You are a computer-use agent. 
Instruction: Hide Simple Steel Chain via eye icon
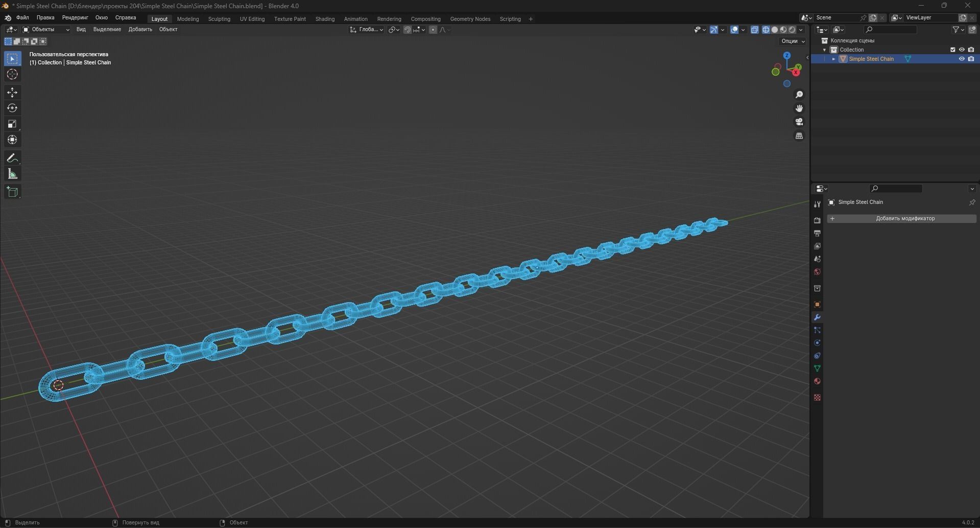(962, 59)
